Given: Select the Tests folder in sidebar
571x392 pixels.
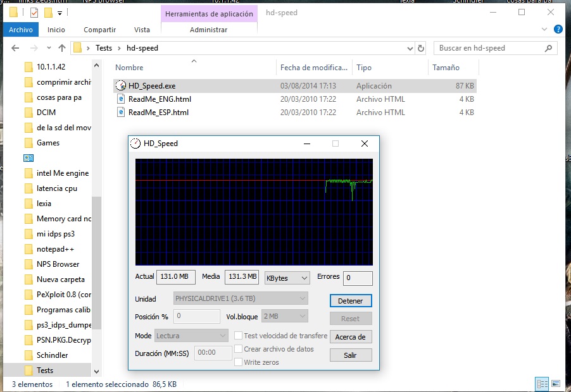Looking at the screenshot, I should coord(45,371).
